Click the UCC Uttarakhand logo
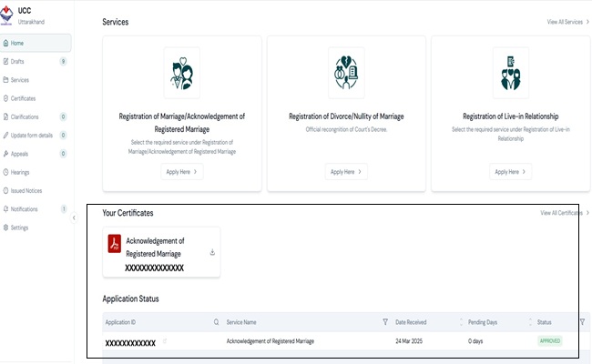 click(8, 15)
